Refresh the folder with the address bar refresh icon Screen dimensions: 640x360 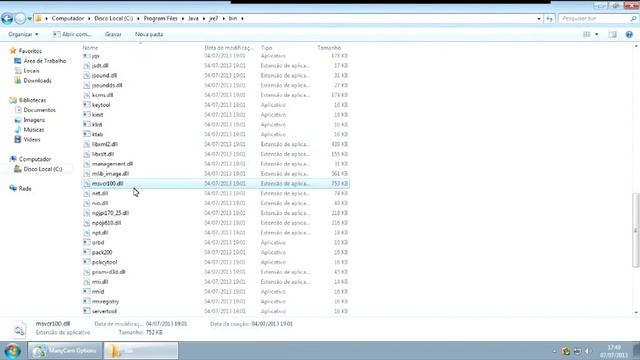tap(549, 18)
